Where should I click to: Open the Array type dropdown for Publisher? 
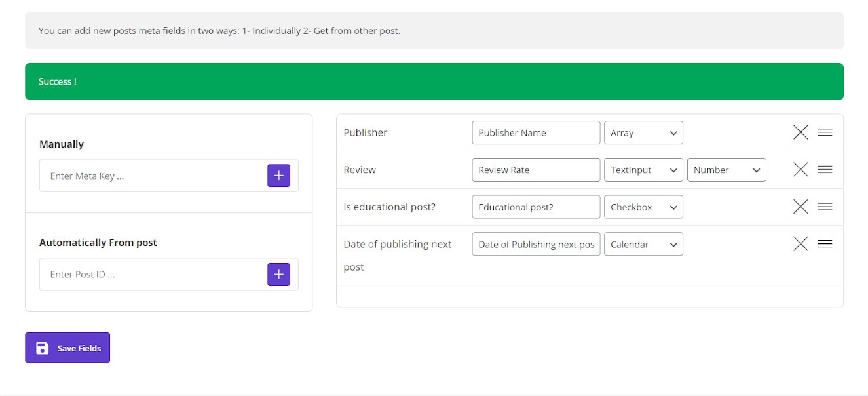(643, 132)
